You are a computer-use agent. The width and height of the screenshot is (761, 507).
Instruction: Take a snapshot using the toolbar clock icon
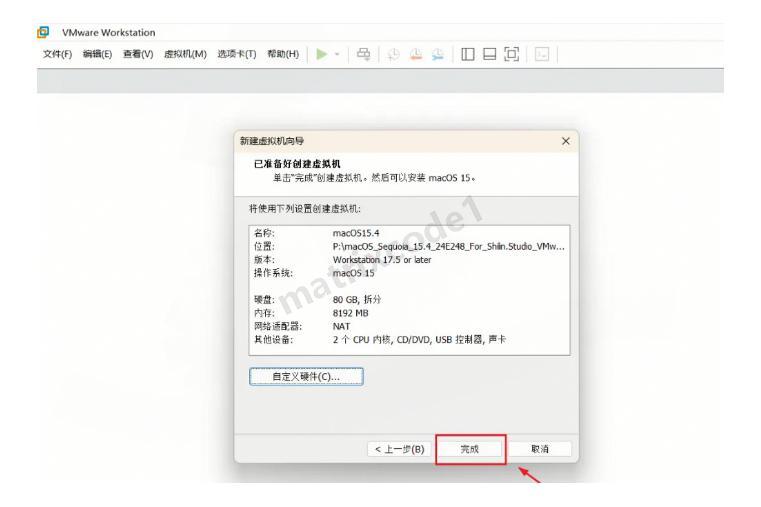click(x=394, y=54)
